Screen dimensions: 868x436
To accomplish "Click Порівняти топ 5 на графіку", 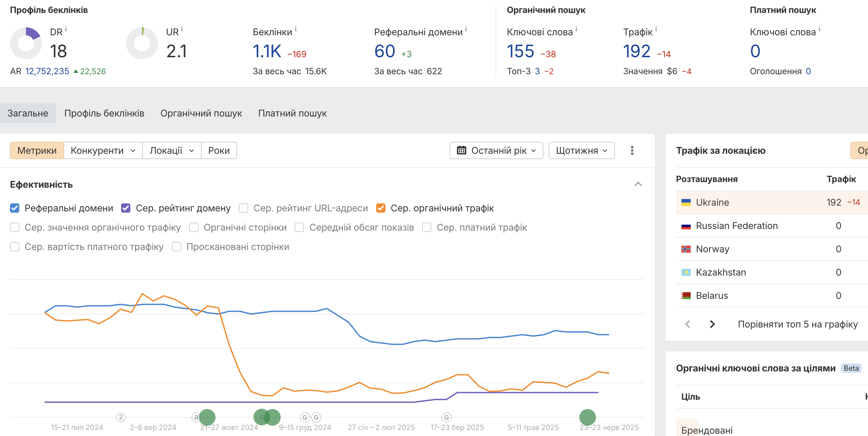I will tap(797, 324).
